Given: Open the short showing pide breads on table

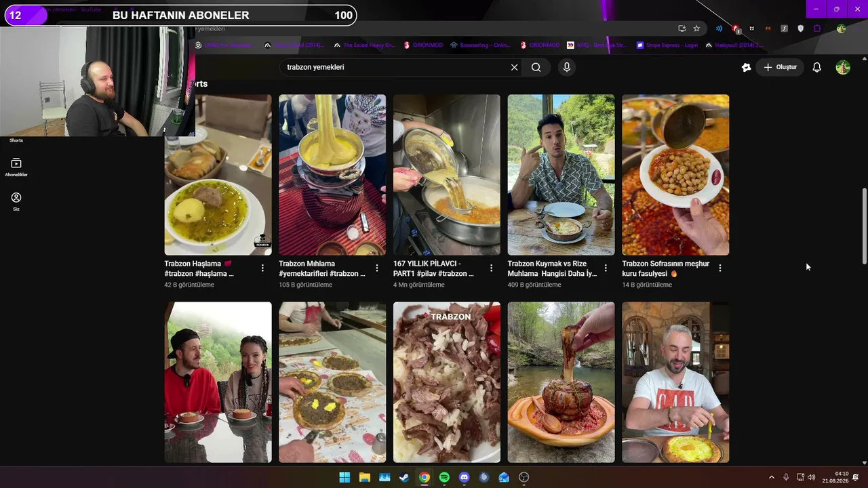Looking at the screenshot, I should 332,382.
